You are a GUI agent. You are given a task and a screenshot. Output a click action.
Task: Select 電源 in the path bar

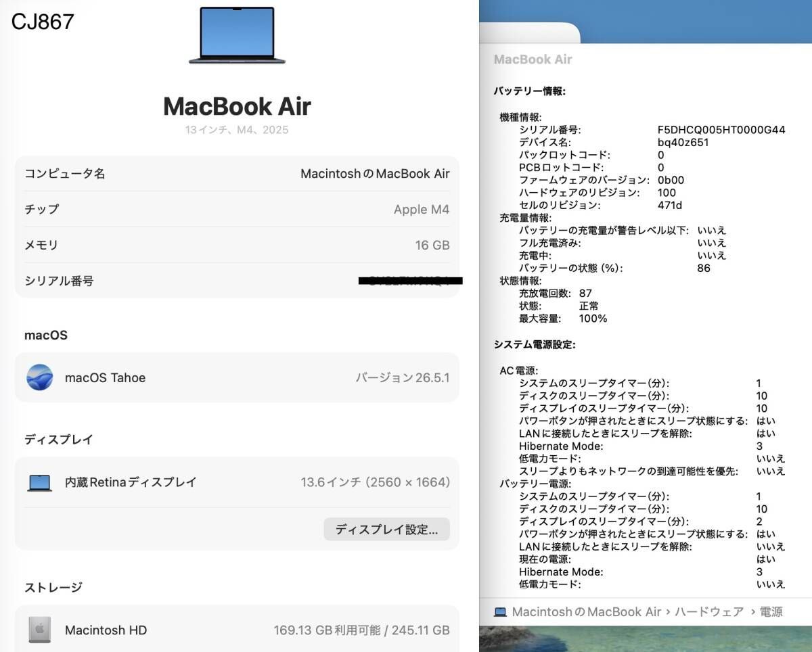click(x=771, y=612)
